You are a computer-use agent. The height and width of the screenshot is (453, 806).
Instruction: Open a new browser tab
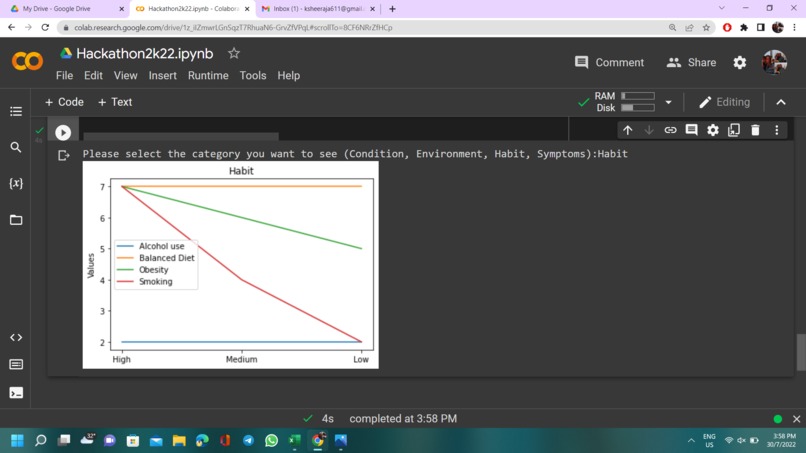tap(392, 9)
